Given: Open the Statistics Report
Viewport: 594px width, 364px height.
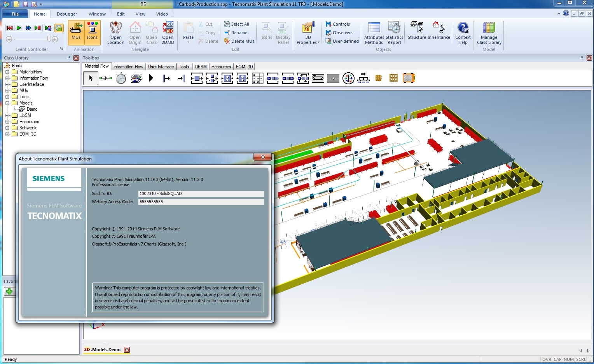Looking at the screenshot, I should click(x=394, y=33).
